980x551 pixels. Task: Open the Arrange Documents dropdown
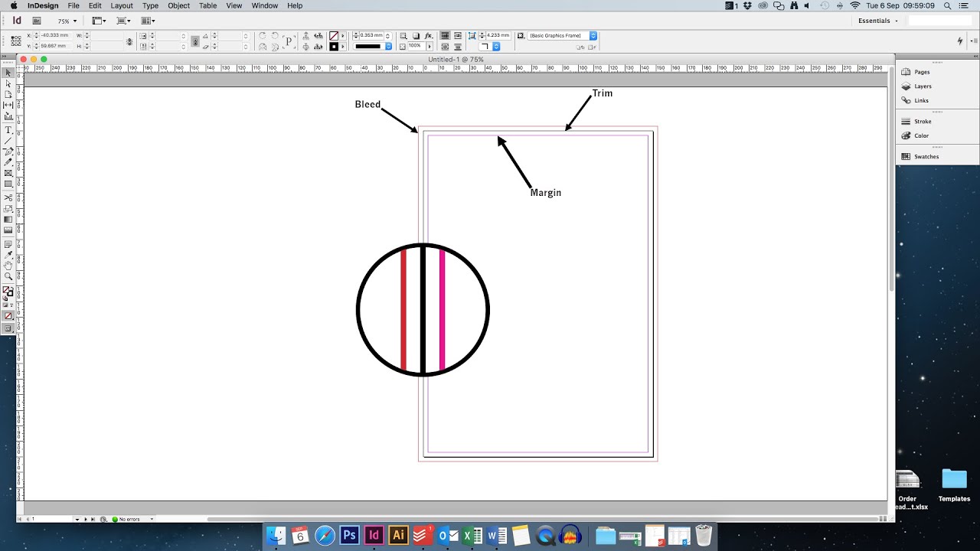(x=149, y=21)
